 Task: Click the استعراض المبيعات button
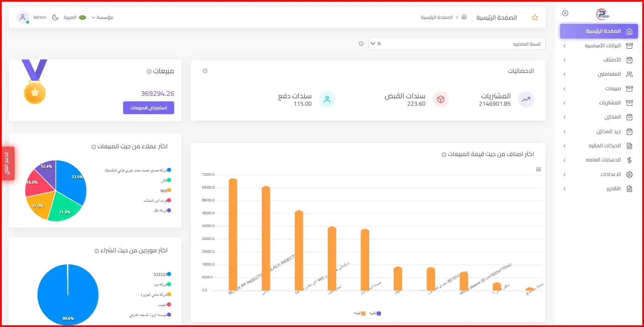pyautogui.click(x=148, y=108)
